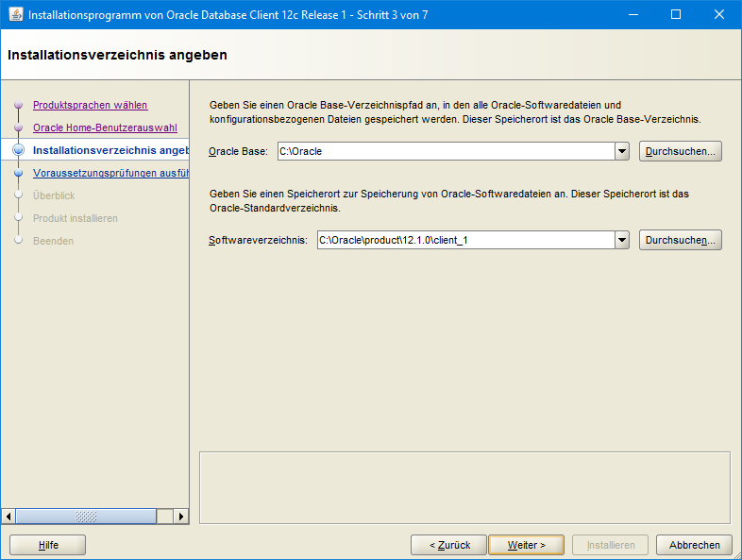
Task: Click Durchsuchen next to Softwareverzeichnis
Action: click(x=680, y=241)
